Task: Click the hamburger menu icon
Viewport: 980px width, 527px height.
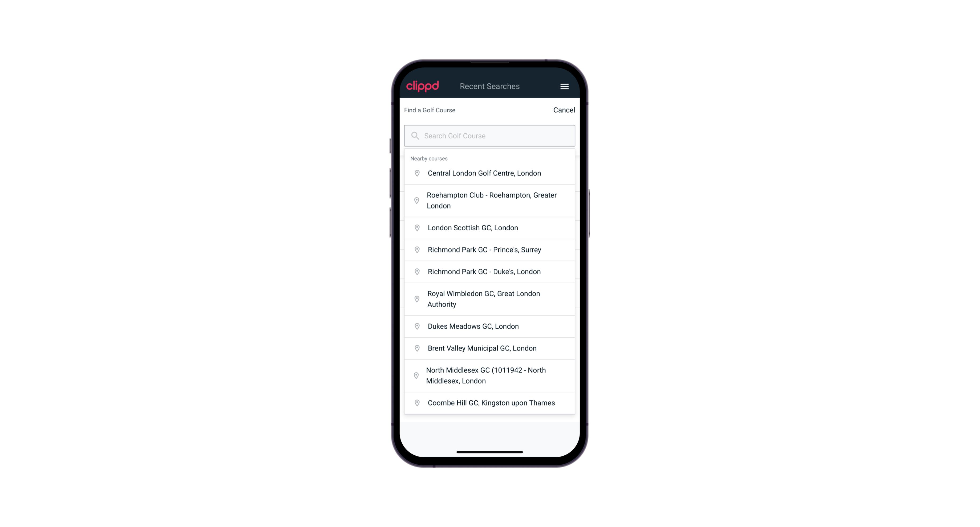Action: (x=564, y=86)
